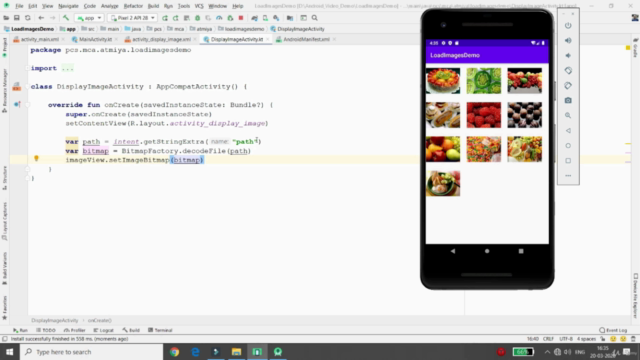
Task: Click emulator Volume Up icon
Action: [x=568, y=40]
